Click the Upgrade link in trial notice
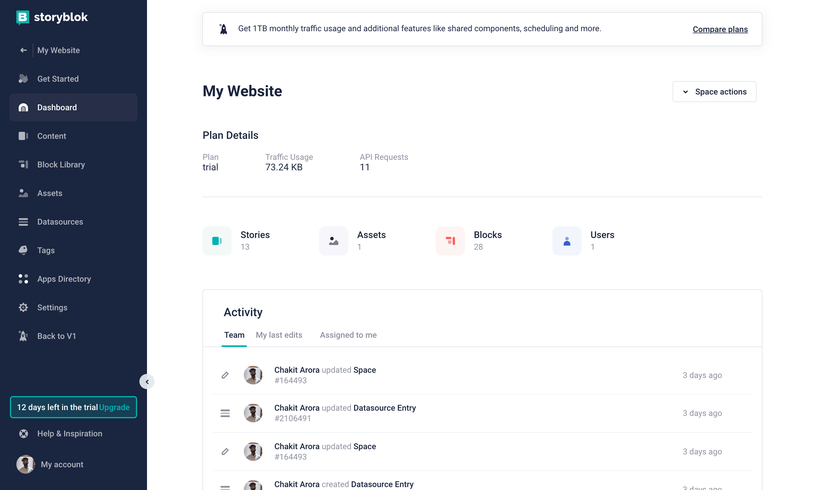Image resolution: width=840 pixels, height=490 pixels. point(114,408)
